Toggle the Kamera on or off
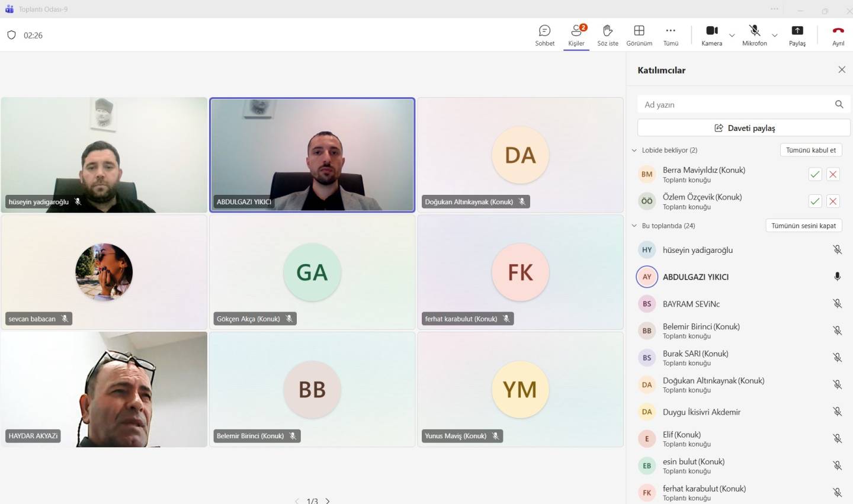 [x=711, y=35]
